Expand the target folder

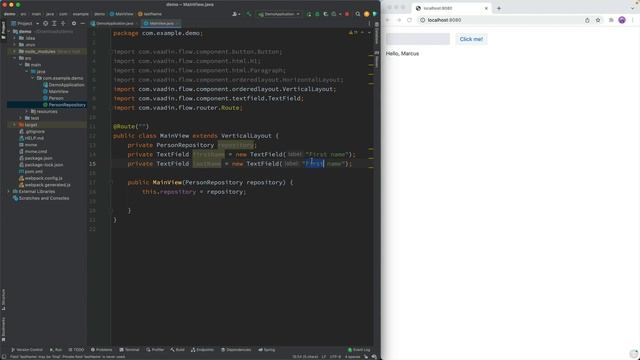15,125
